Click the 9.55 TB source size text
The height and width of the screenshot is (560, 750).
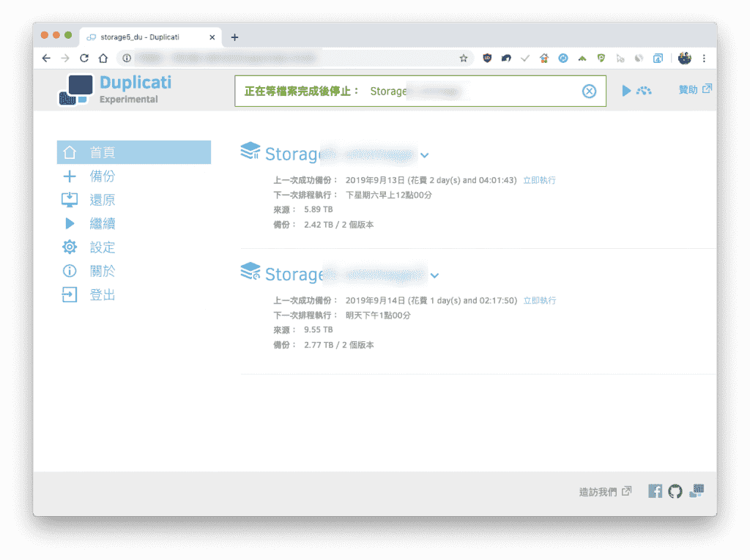pyautogui.click(x=318, y=330)
